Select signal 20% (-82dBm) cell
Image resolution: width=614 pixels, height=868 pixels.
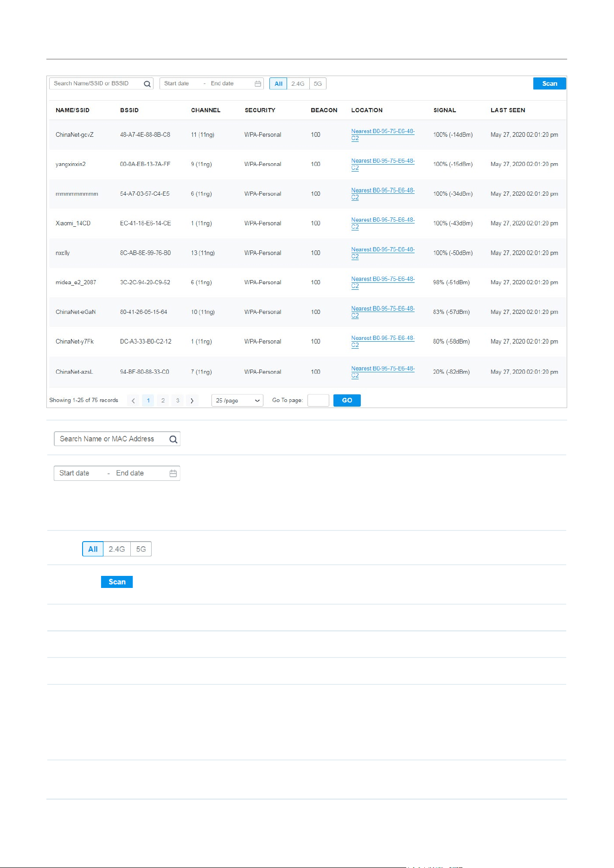pos(451,372)
